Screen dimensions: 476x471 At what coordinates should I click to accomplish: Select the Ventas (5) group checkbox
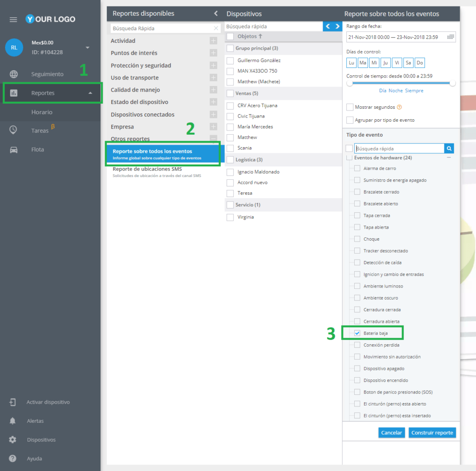point(230,93)
